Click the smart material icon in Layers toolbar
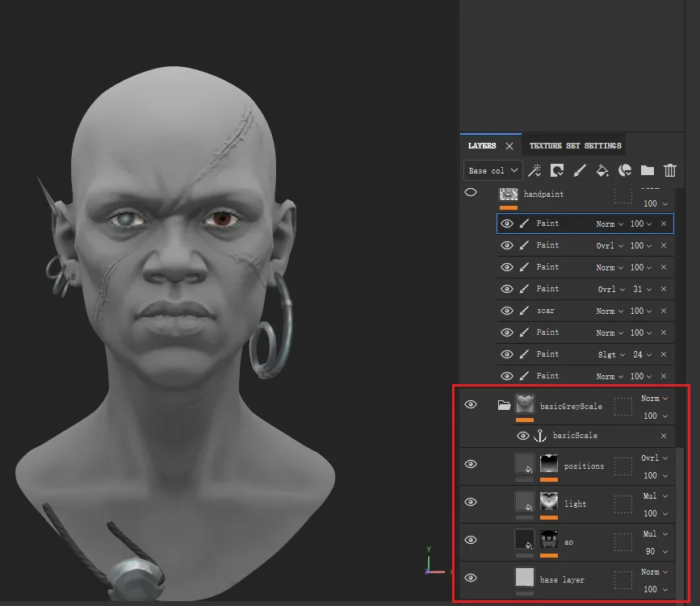The height and width of the screenshot is (606, 700). coord(625,170)
